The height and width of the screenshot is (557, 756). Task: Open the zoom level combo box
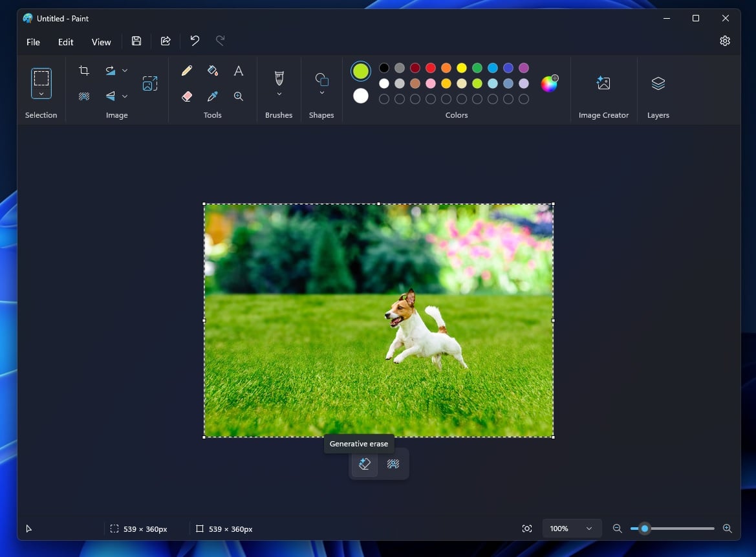coord(571,529)
